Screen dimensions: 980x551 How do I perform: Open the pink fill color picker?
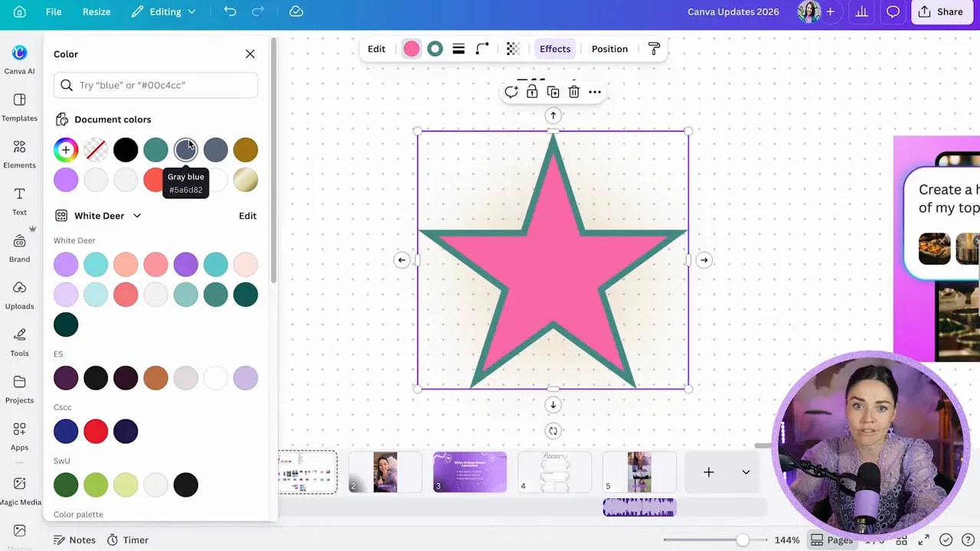[411, 49]
